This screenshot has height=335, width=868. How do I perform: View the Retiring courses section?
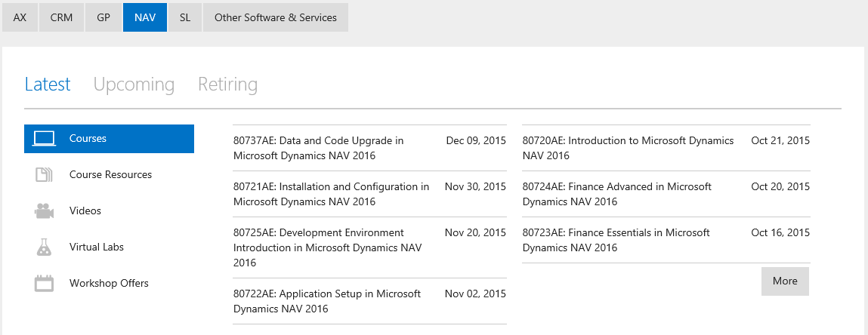tap(227, 85)
